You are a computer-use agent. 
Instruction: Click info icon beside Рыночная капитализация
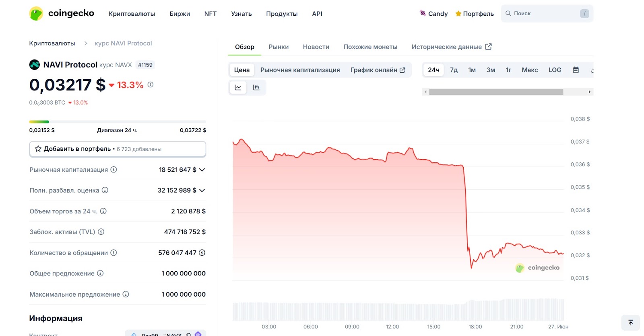[x=114, y=170]
